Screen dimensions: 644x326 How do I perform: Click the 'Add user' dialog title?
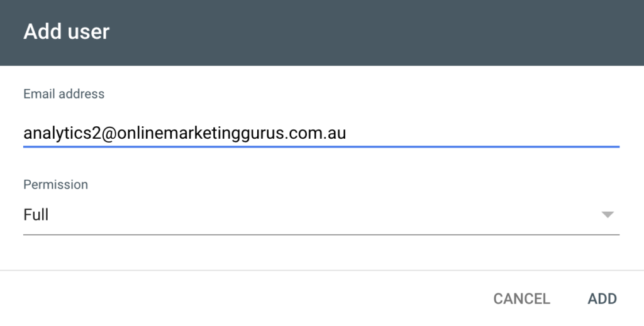tap(66, 31)
